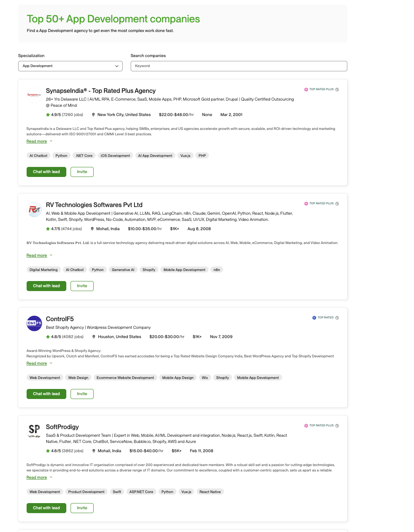Image resolution: width=414 pixels, height=532 pixels.
Task: Click the help icon beside ControlF5's Top Rated badge
Action: coord(337,318)
